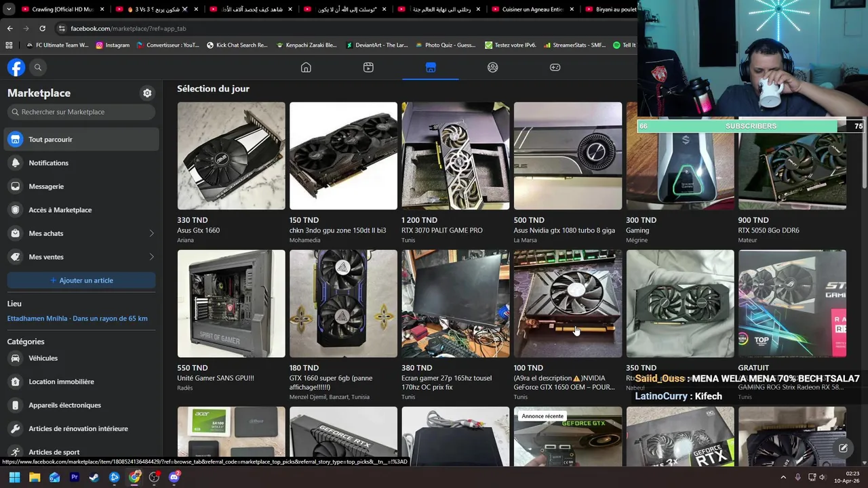This screenshot has width=868, height=488.
Task: Change location Ettadhamen Mnihla link
Action: point(77,319)
